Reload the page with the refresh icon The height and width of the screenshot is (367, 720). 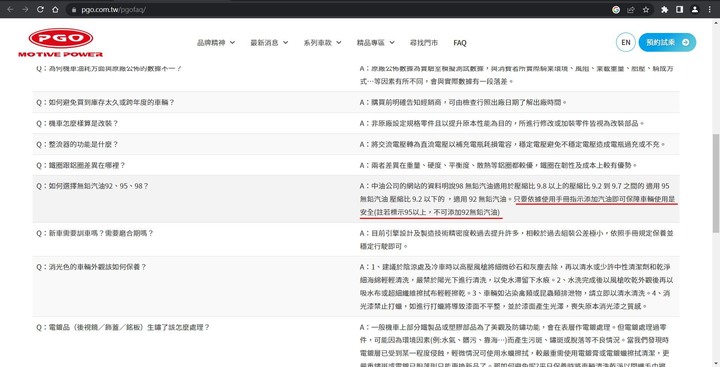[40, 9]
